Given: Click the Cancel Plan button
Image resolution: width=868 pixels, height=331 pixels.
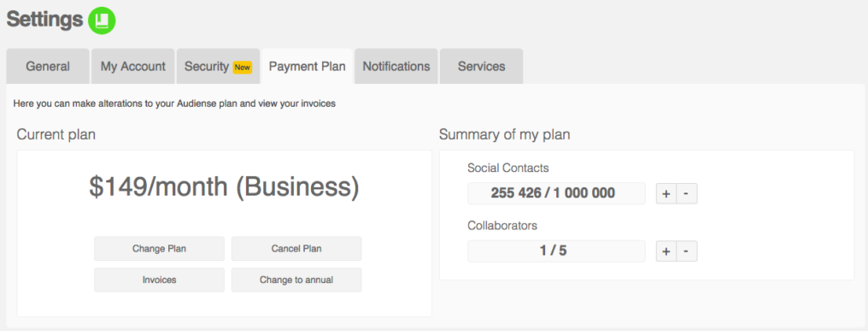Looking at the screenshot, I should (296, 248).
